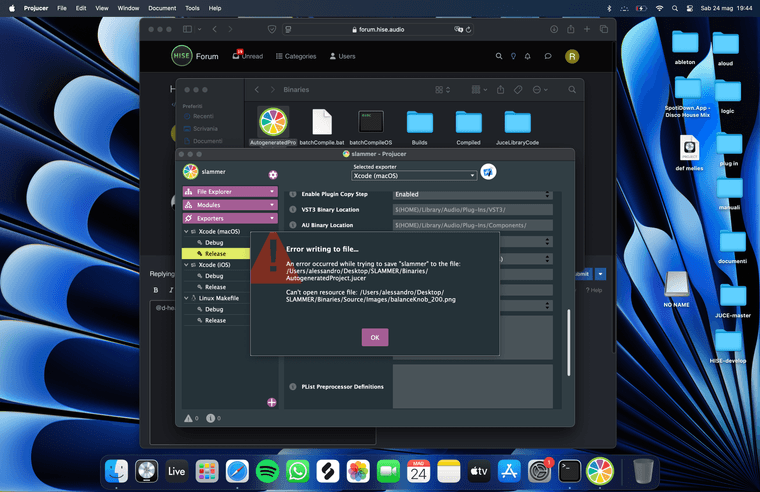Click the Finder share icon
Screen dimensions: 760x492
coord(501,90)
